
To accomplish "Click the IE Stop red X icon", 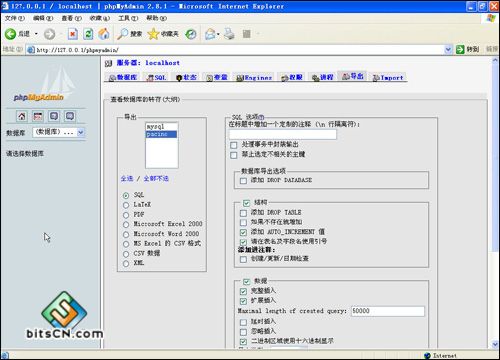I will pyautogui.click(x=73, y=34).
